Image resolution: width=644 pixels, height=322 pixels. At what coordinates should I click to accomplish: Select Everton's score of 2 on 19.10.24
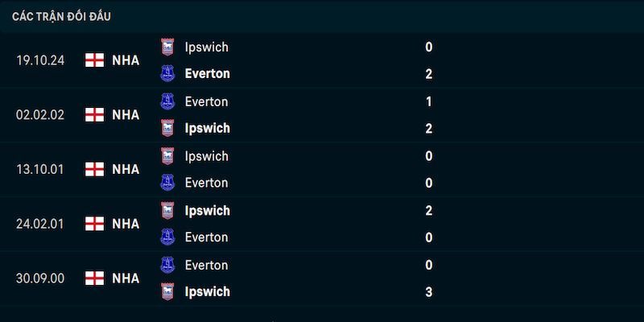tap(429, 74)
